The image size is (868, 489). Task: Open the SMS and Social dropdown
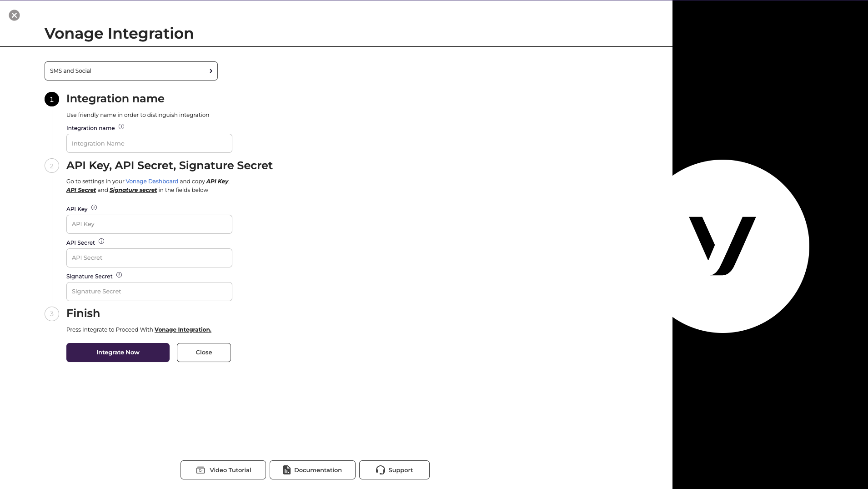click(x=131, y=71)
